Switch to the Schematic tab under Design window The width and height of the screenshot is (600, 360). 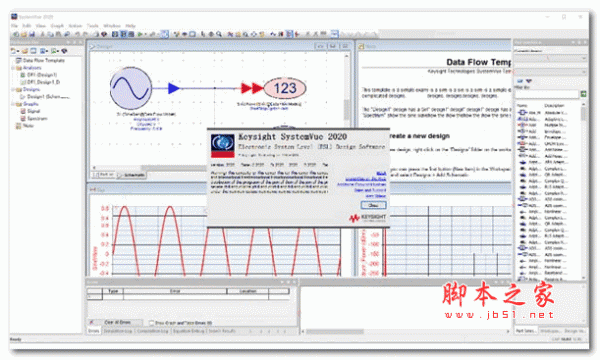(x=132, y=175)
